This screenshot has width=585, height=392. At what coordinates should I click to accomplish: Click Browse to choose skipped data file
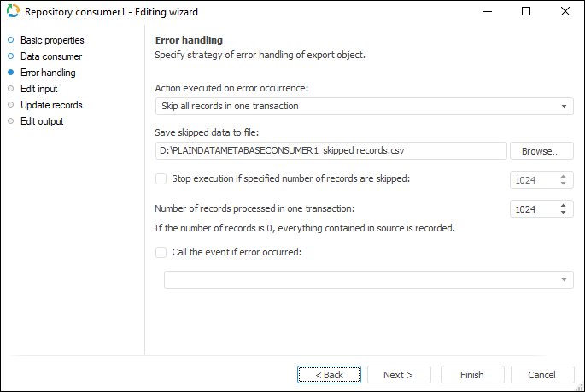541,151
